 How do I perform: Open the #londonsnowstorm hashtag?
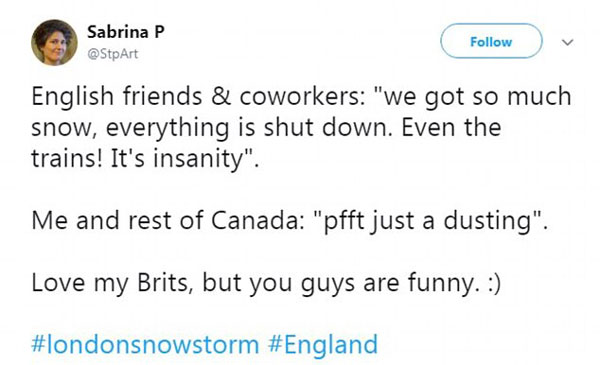click(145, 344)
